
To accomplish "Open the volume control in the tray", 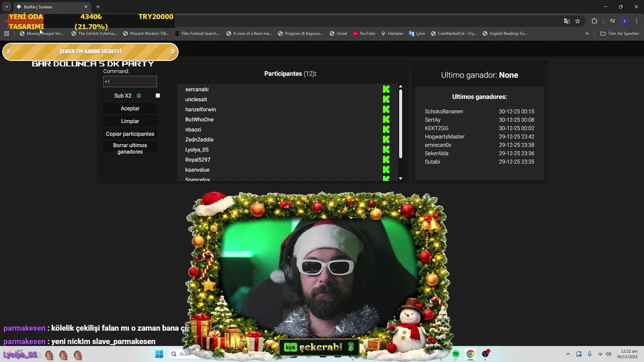I will [608, 354].
